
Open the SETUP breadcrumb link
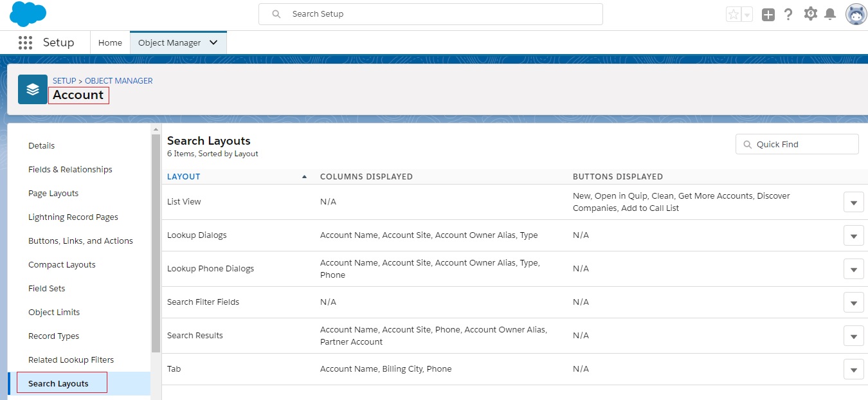pos(64,80)
